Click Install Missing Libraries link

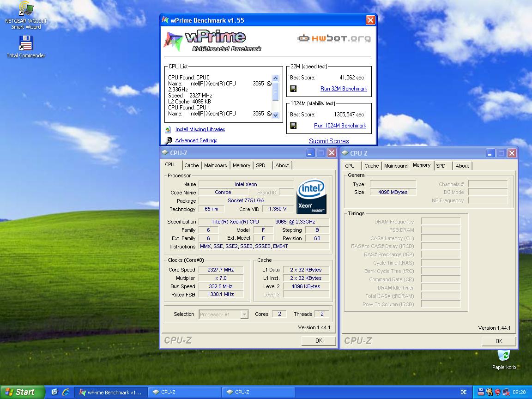coord(200,129)
